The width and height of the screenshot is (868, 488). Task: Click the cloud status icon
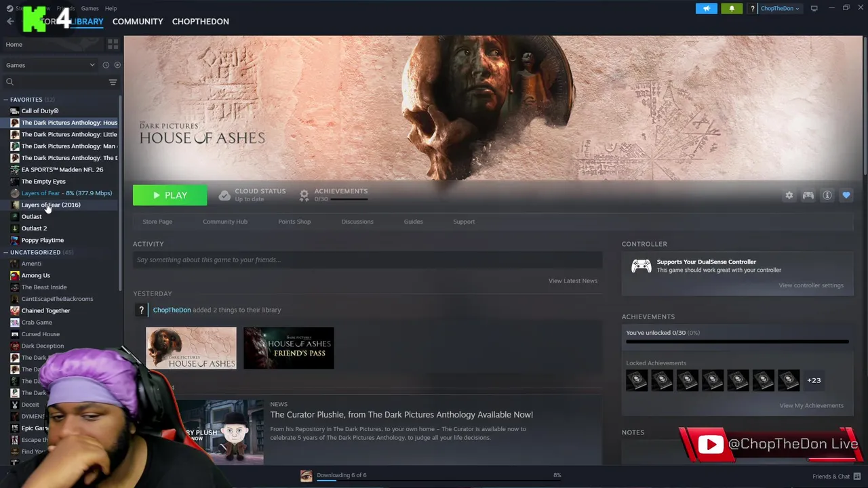click(x=224, y=195)
